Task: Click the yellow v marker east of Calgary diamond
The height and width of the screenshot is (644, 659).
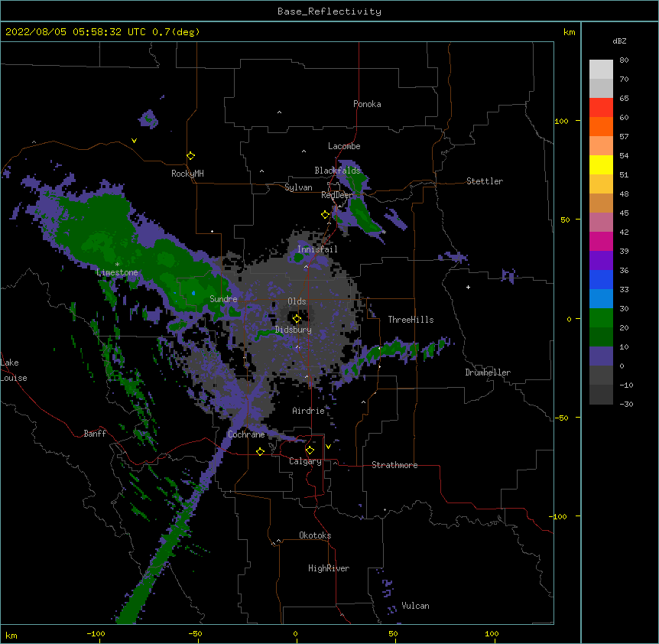Action: 328,447
